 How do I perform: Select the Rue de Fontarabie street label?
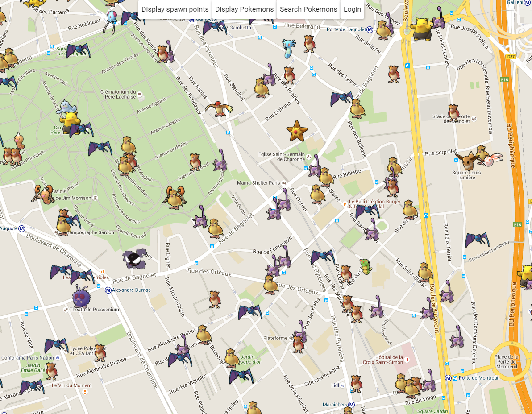pos(272,245)
